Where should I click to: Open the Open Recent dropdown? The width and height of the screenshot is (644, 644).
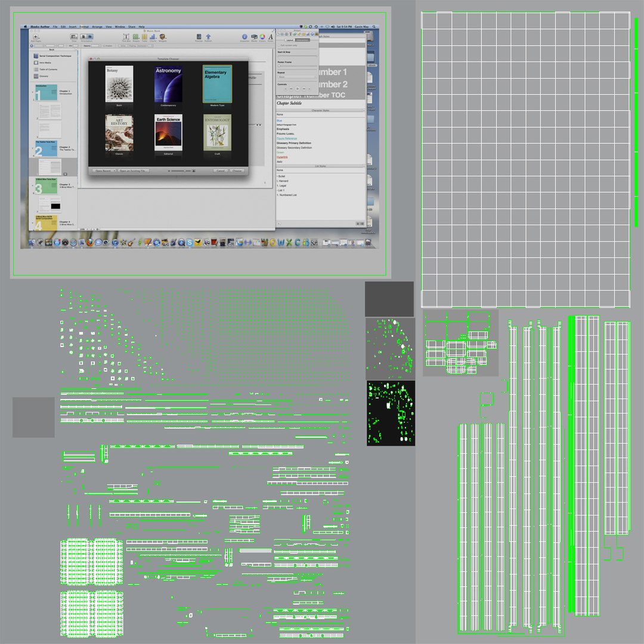pyautogui.click(x=104, y=171)
